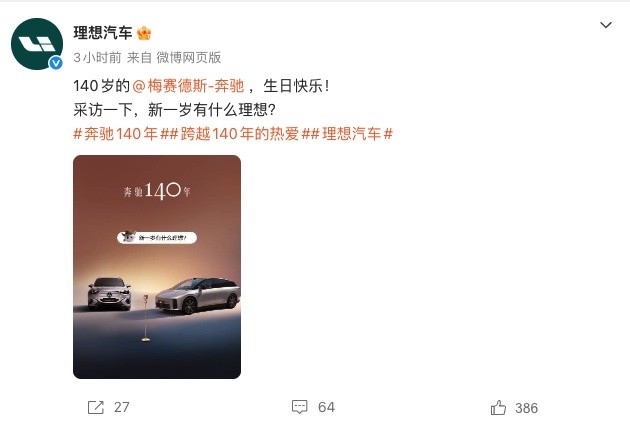
Task: Click the crown membership badge icon
Action: pos(144,33)
